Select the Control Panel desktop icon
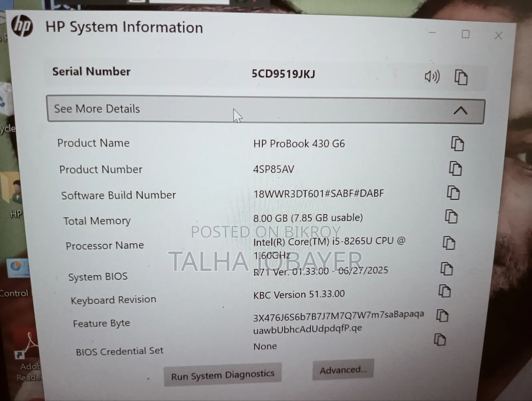The width and height of the screenshot is (532, 401). click(16, 278)
